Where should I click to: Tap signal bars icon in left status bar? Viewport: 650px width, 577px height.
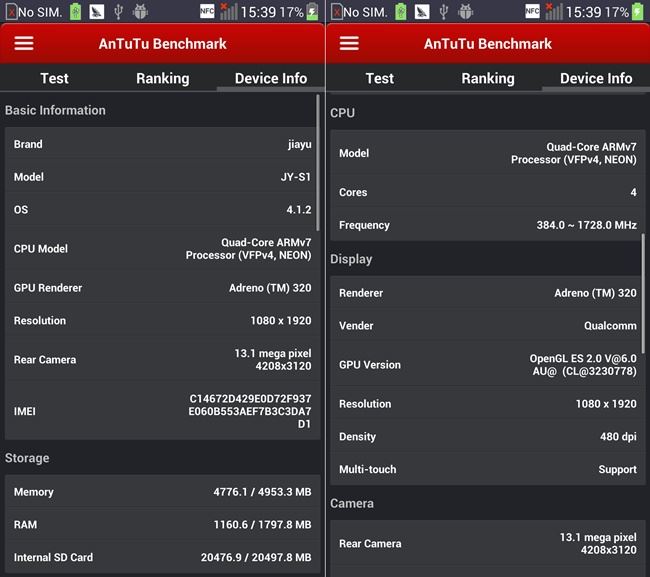click(x=228, y=12)
